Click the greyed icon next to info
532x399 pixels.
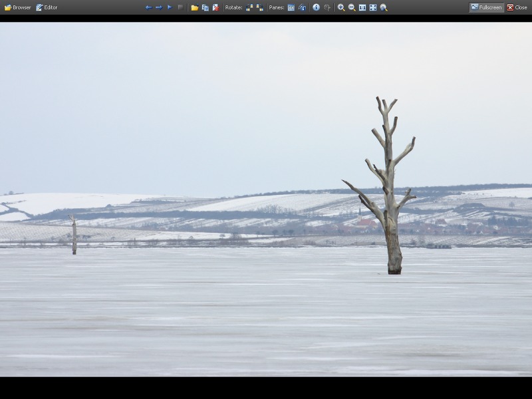[327, 7]
